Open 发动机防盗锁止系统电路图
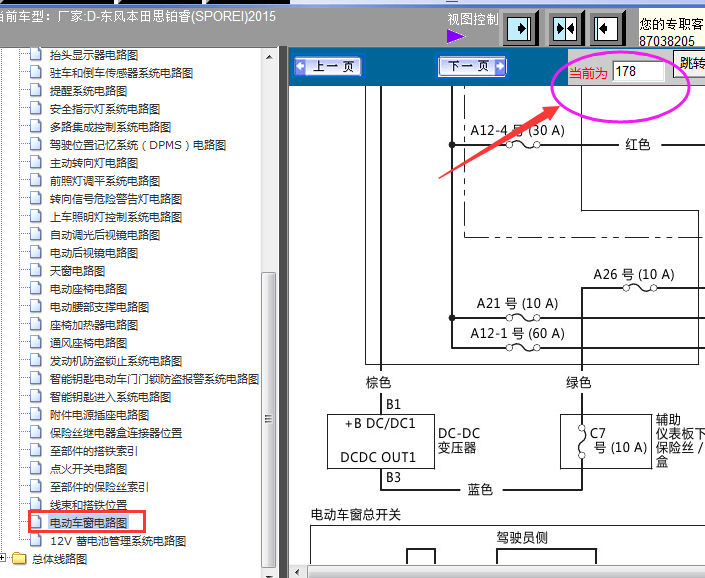Screen dimensions: 705x578 (116, 361)
